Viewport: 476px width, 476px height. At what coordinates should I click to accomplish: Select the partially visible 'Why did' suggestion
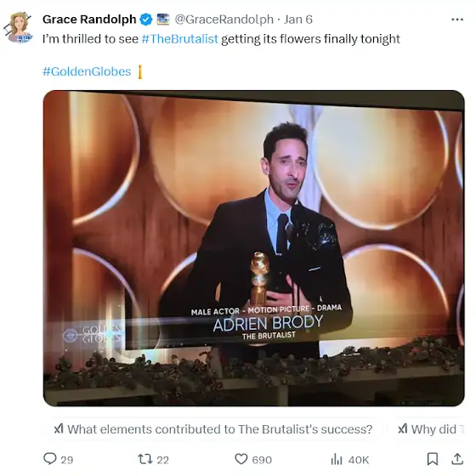(x=431, y=429)
